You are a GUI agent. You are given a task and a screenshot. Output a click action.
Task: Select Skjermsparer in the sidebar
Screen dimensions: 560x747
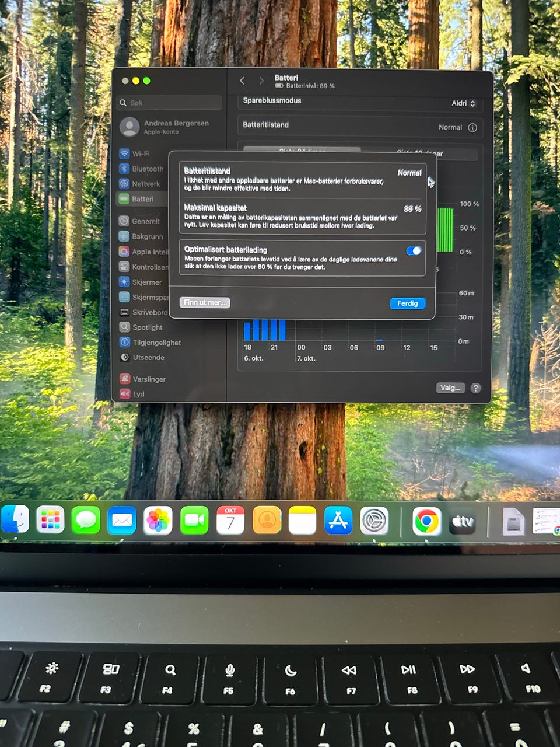(143, 297)
